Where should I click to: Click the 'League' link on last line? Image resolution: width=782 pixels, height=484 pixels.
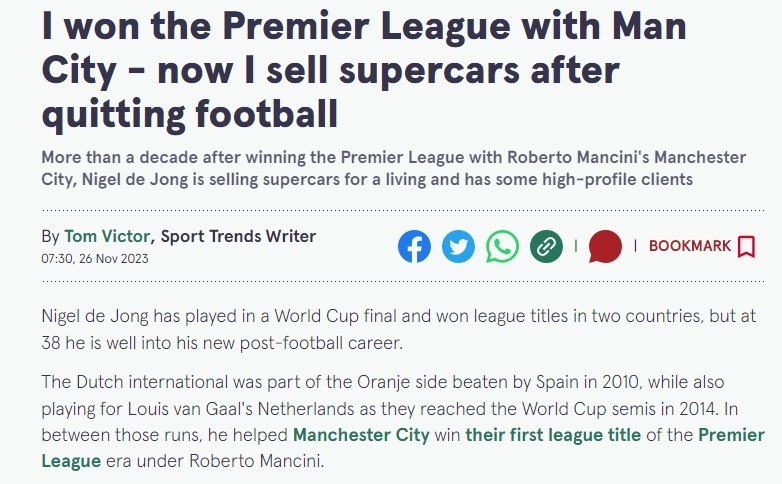(71, 461)
